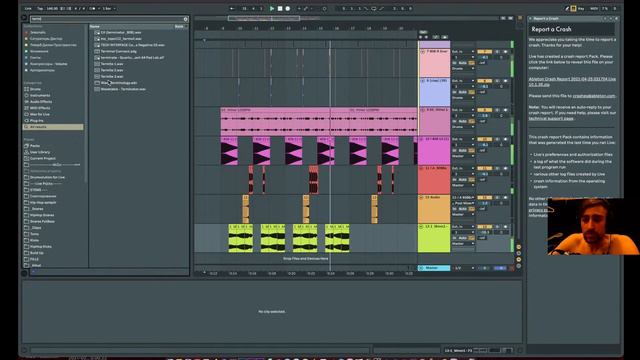
Task: Open the Build Up folder in Places
Action: tap(36, 253)
